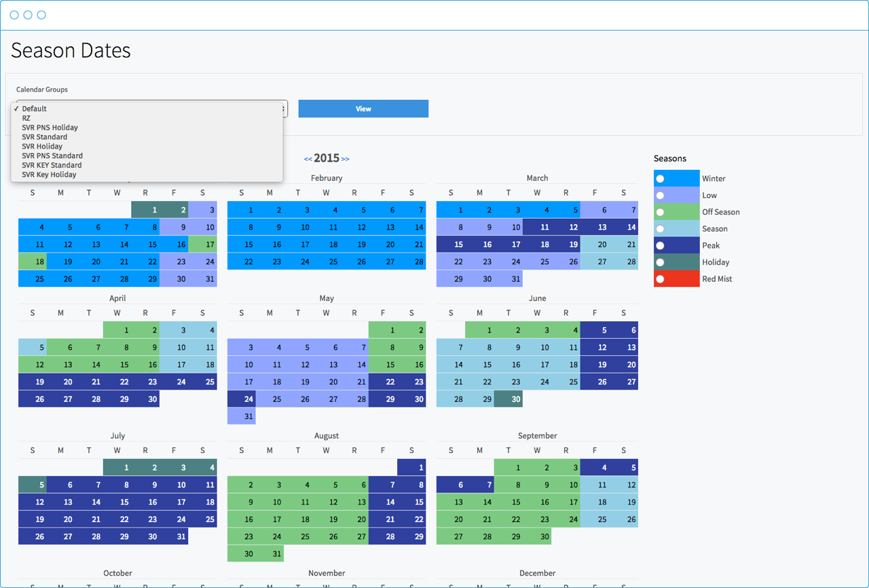This screenshot has width=869, height=588.
Task: Click the Red Mist red color swatch
Action: 682,278
